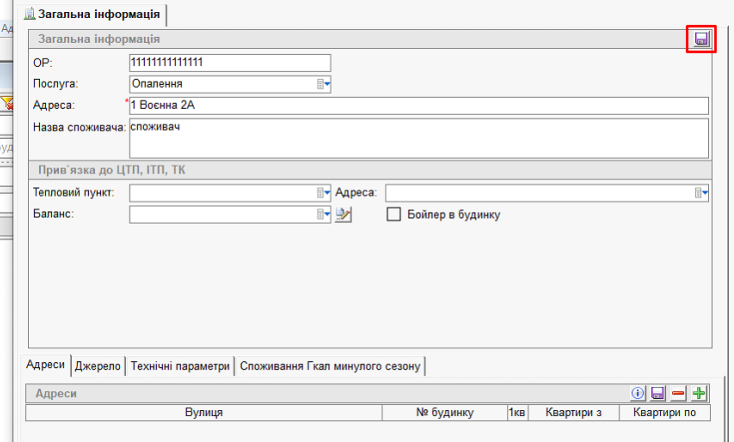The width and height of the screenshot is (734, 442).
Task: Open the Адреса dropdown in Прив'язка section
Action: click(x=702, y=193)
